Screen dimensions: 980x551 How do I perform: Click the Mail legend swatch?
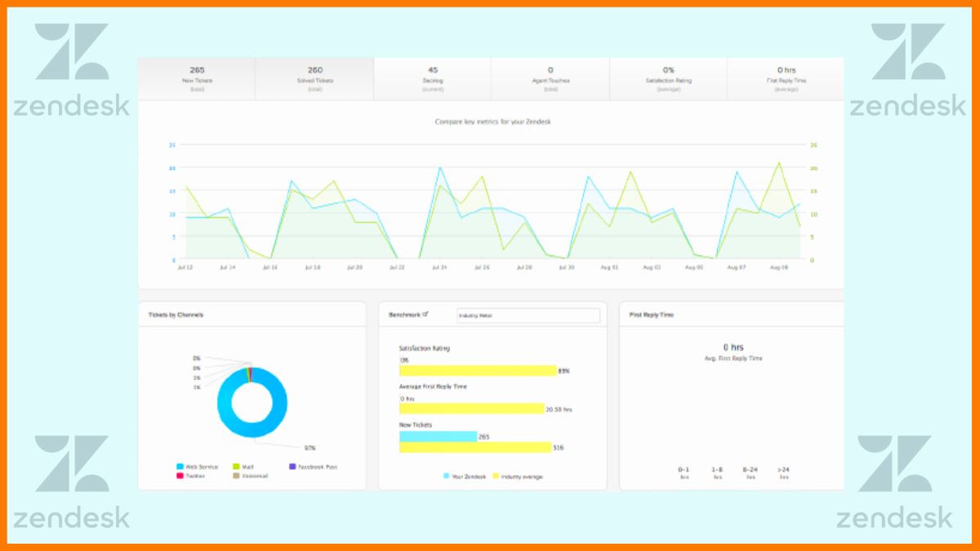tap(236, 467)
